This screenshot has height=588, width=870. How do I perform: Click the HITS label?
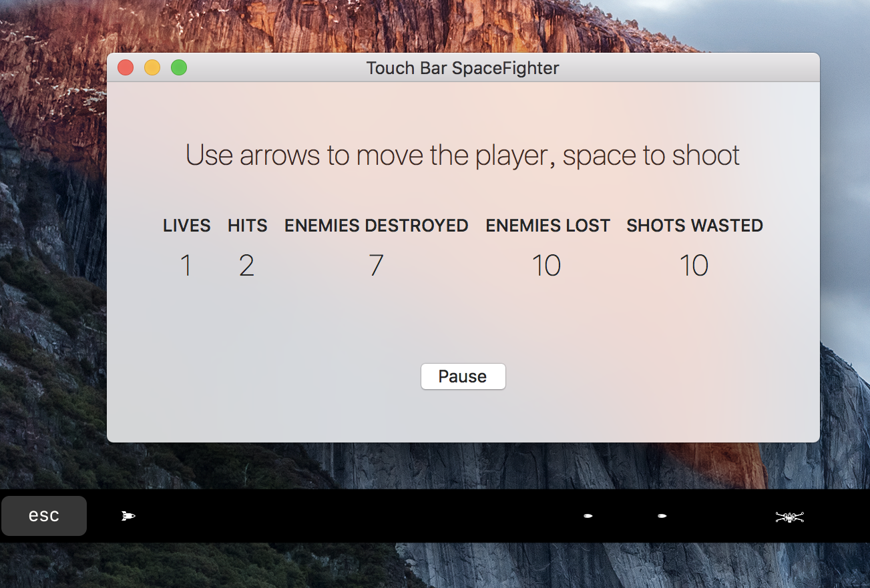click(247, 226)
